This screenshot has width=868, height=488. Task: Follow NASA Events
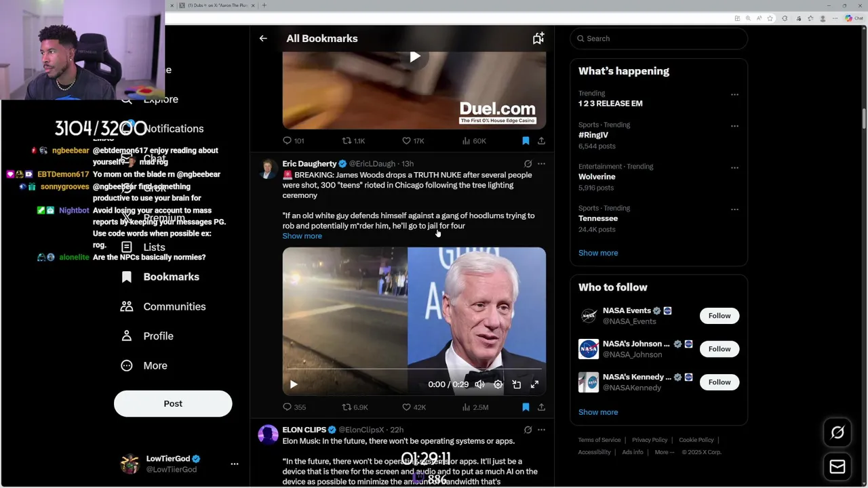coord(719,316)
